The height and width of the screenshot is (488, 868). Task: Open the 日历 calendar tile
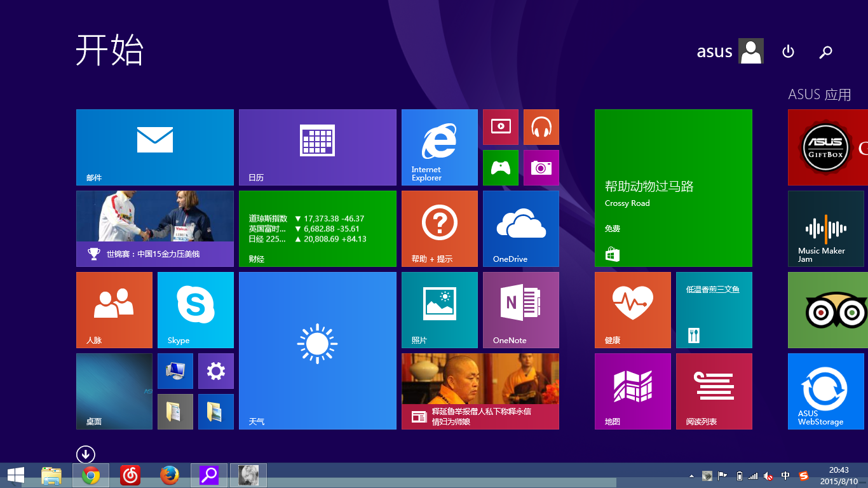[x=318, y=147]
